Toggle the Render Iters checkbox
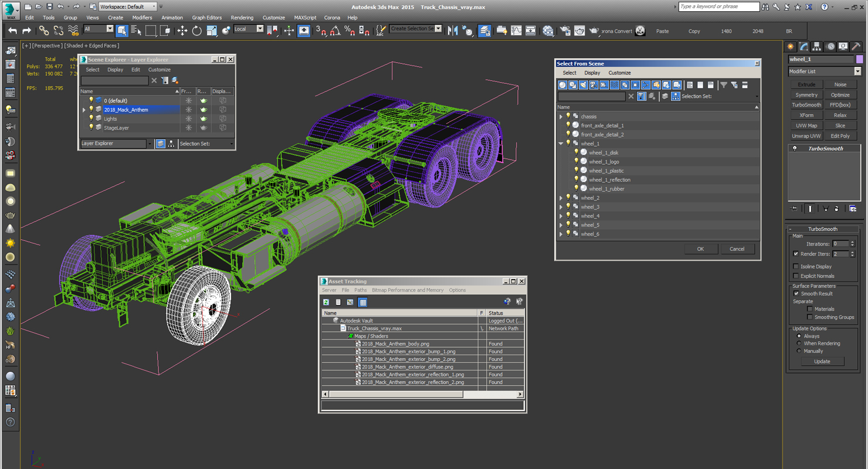Viewport: 868px width, 469px height. 796,254
